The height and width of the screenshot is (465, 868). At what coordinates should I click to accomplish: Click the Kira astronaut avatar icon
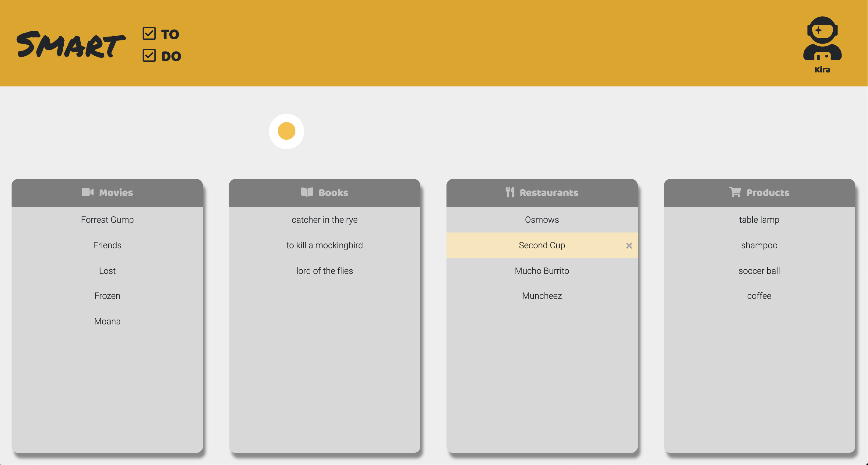(x=822, y=39)
